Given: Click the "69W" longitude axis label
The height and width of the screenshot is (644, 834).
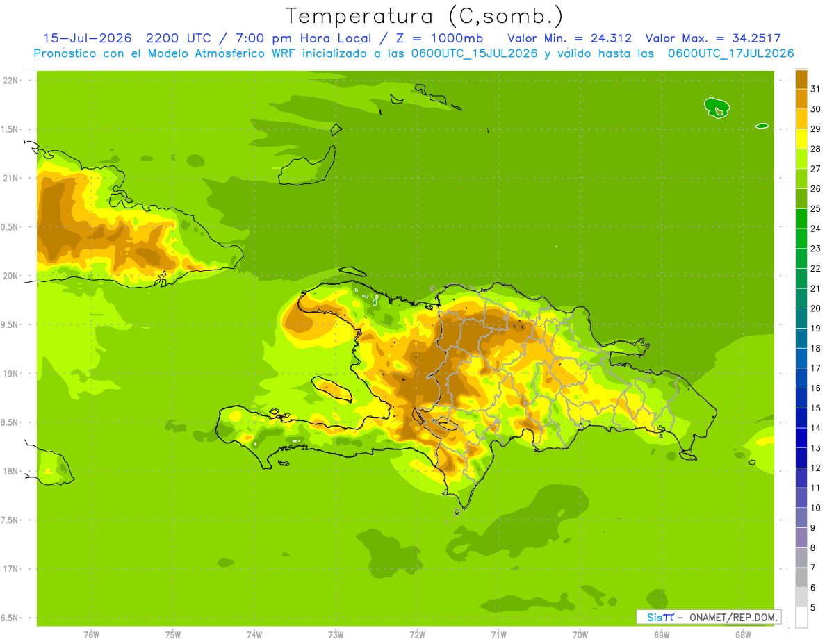Looking at the screenshot, I should tap(662, 635).
